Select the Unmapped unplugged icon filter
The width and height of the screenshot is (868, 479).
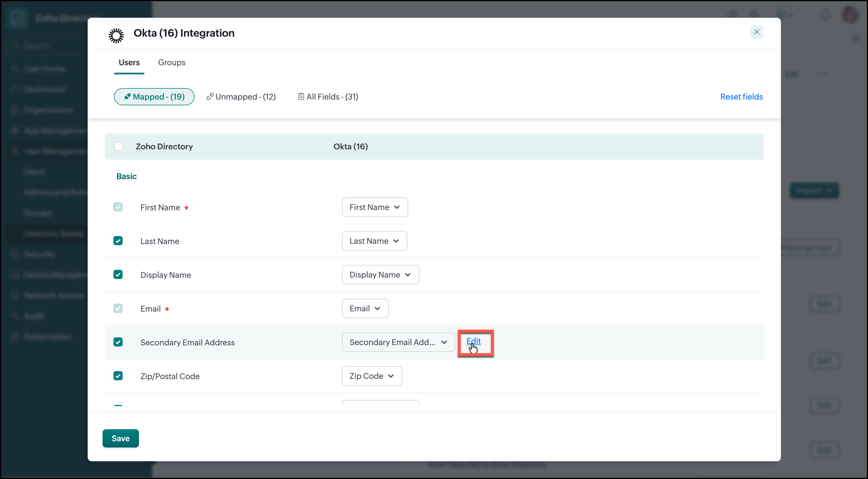210,97
